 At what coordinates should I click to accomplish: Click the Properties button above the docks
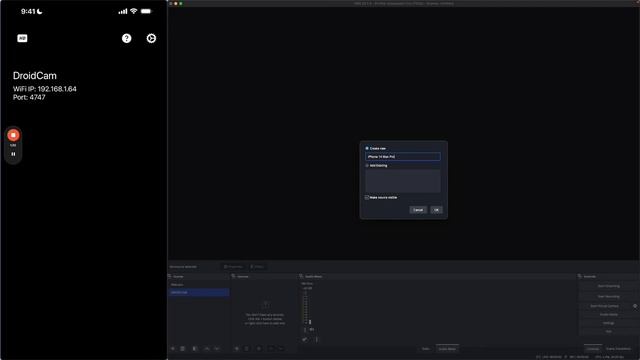(x=233, y=267)
